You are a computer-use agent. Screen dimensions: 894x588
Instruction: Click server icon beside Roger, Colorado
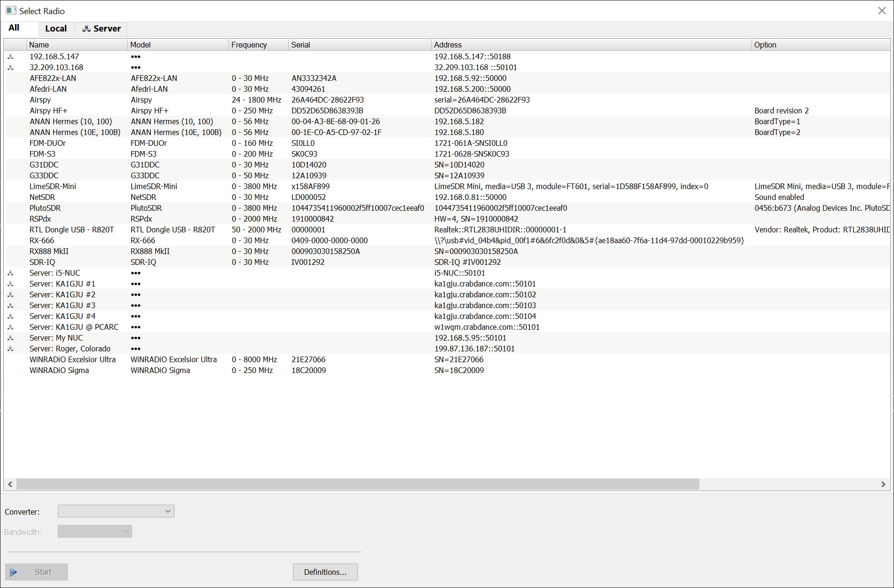(10, 349)
